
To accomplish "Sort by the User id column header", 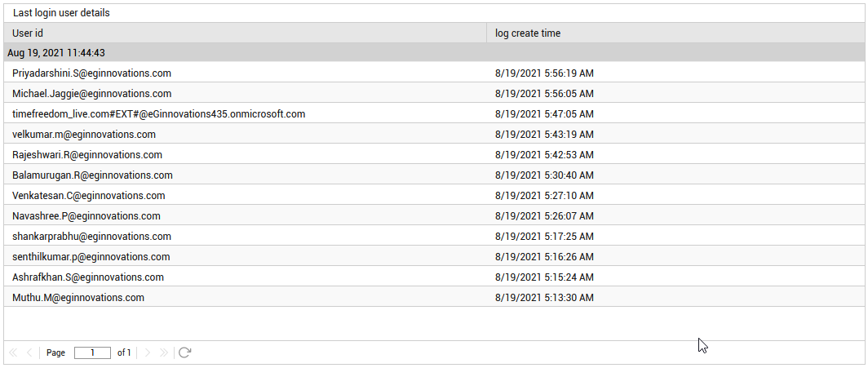I will point(246,33).
